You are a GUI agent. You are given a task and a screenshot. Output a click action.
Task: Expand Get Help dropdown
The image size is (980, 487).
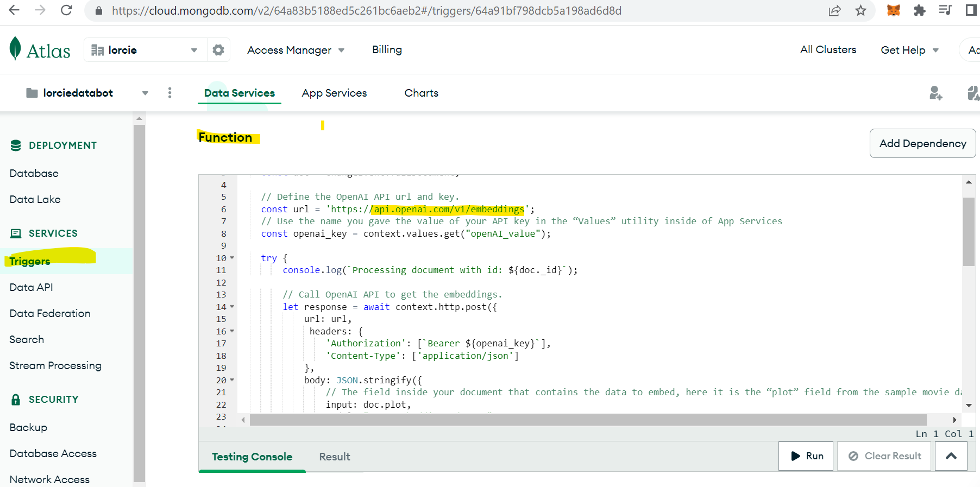909,50
